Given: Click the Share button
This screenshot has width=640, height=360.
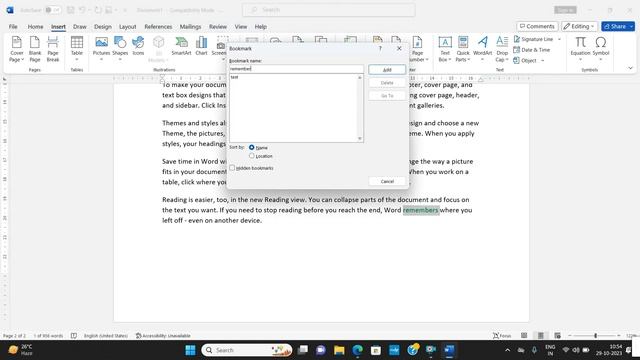Looking at the screenshot, I should coord(615,27).
